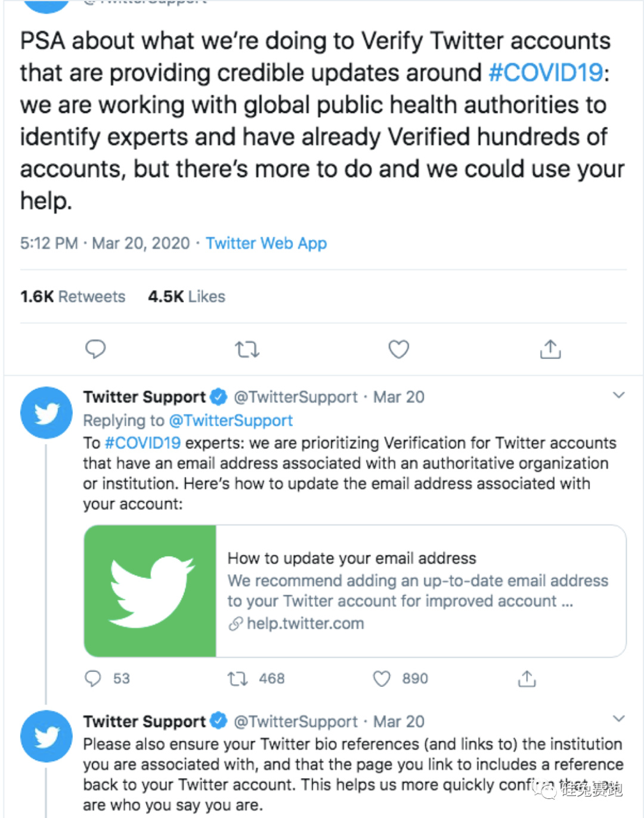Retweet the main PSA tweet
The image size is (644, 818).
point(247,349)
